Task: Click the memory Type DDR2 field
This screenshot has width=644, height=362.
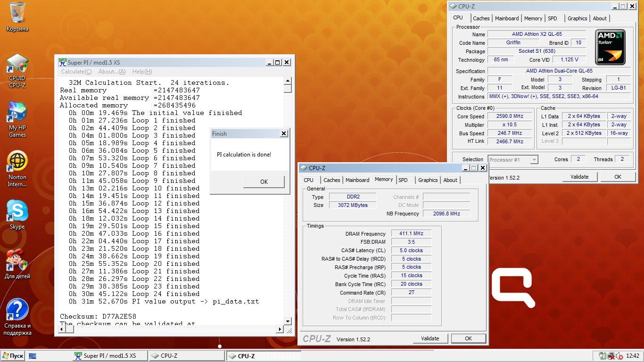Action: click(x=353, y=197)
